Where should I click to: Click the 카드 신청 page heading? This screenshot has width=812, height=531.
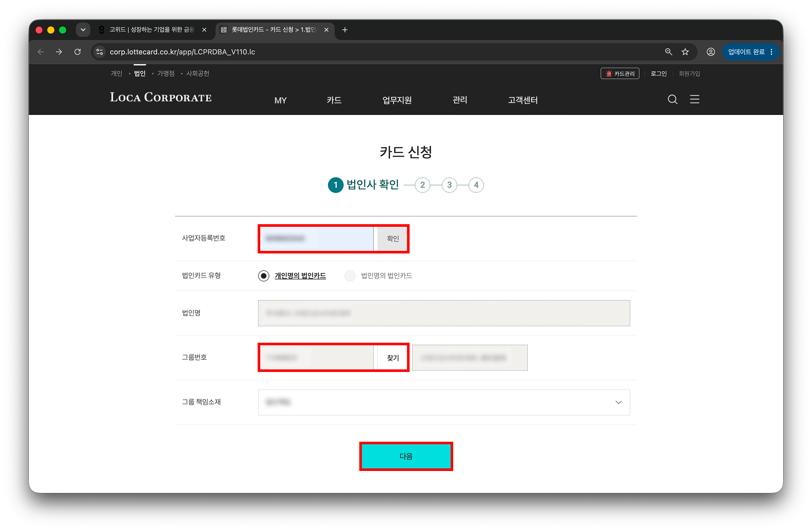click(x=406, y=152)
